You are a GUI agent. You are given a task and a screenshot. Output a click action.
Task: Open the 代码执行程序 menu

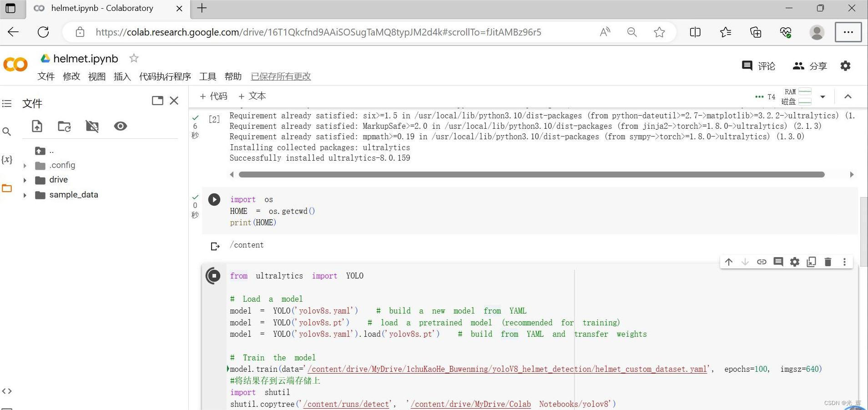click(x=165, y=76)
